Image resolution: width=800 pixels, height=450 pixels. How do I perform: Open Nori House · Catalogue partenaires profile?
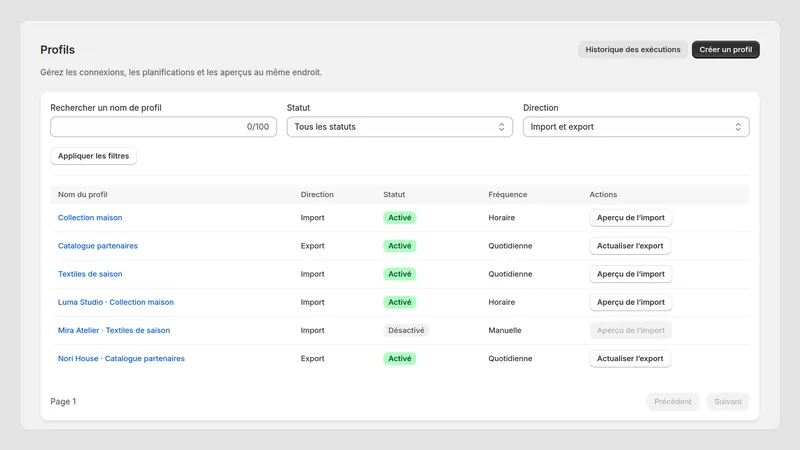tap(121, 358)
